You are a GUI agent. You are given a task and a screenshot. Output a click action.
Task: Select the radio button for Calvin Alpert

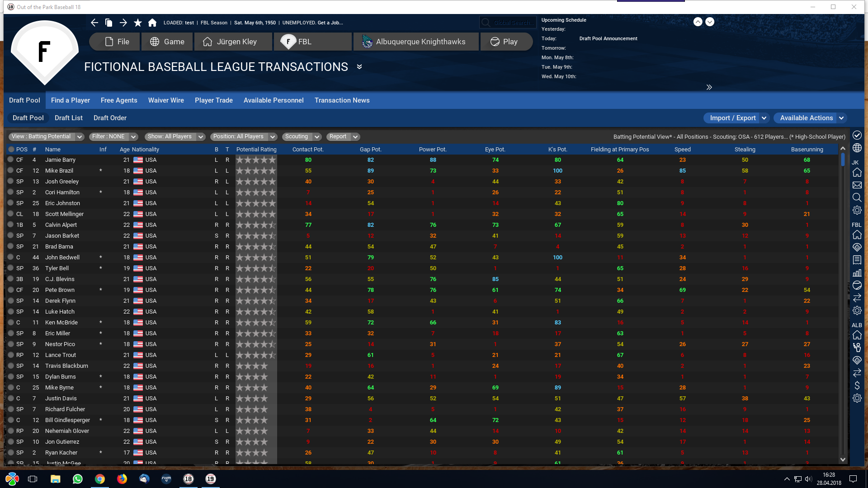[10, 225]
